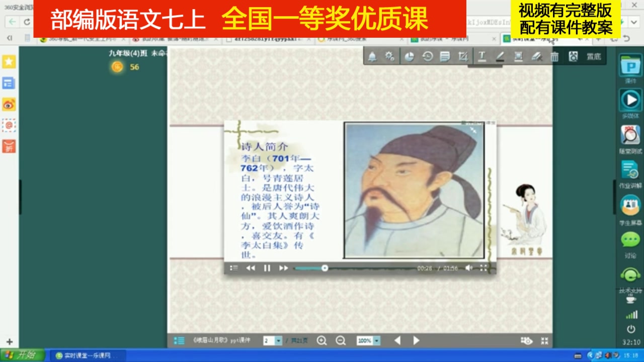Click the yellow star favorites icon
The width and height of the screenshot is (644, 362).
pyautogui.click(x=9, y=62)
